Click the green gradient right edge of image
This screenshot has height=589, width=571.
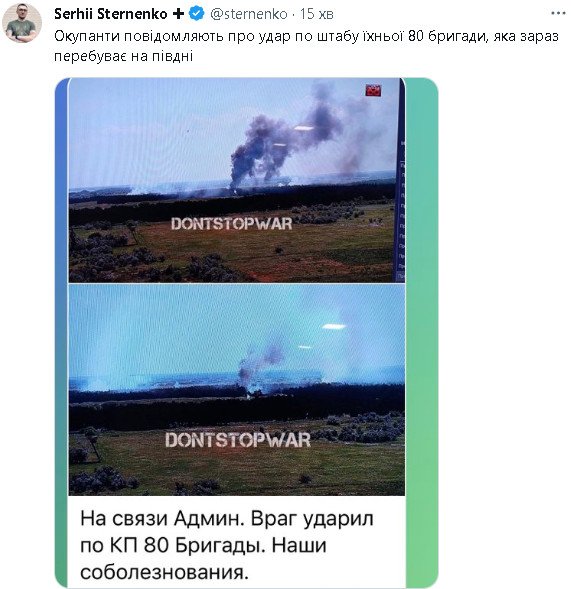click(422, 333)
